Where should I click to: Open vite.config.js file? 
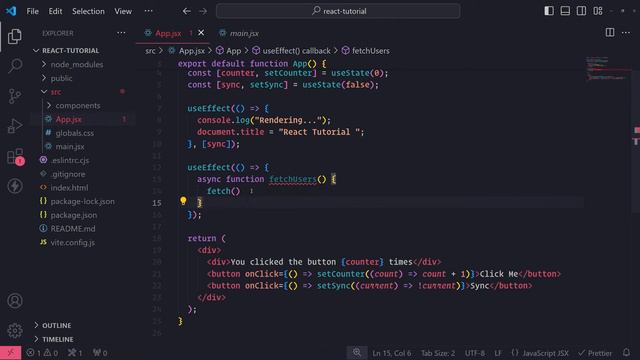click(73, 242)
